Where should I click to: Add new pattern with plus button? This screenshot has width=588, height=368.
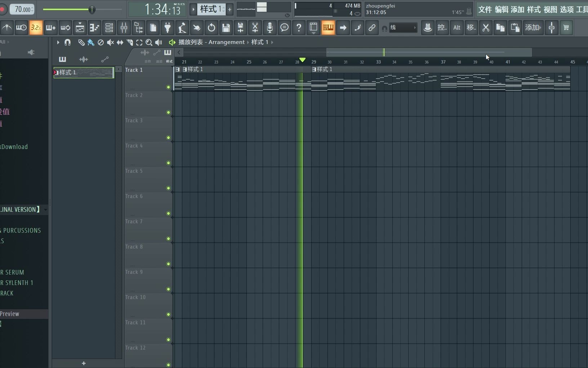[230, 9]
